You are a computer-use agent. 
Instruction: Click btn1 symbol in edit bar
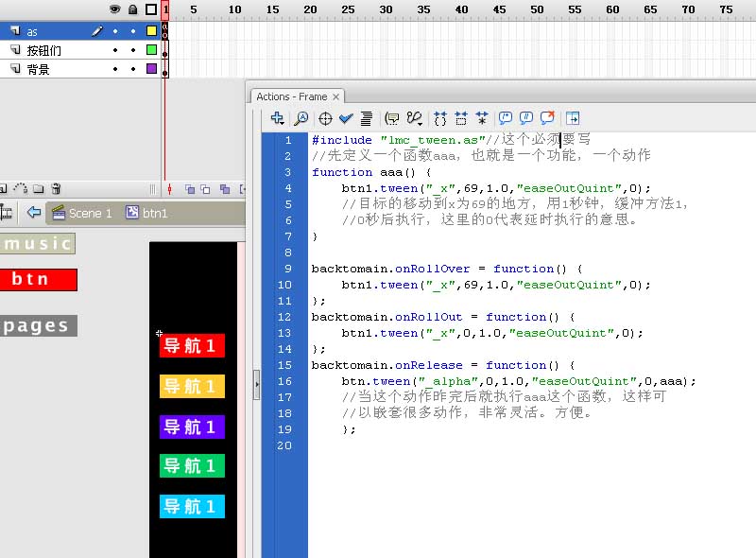[146, 213]
